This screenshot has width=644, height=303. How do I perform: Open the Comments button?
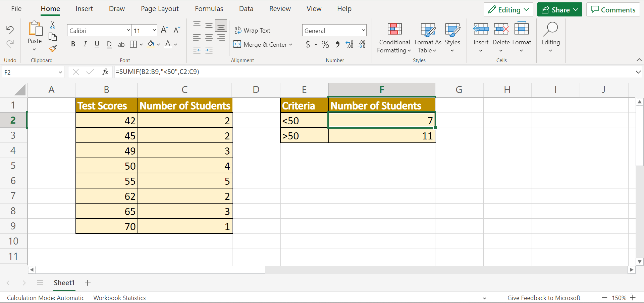613,10
